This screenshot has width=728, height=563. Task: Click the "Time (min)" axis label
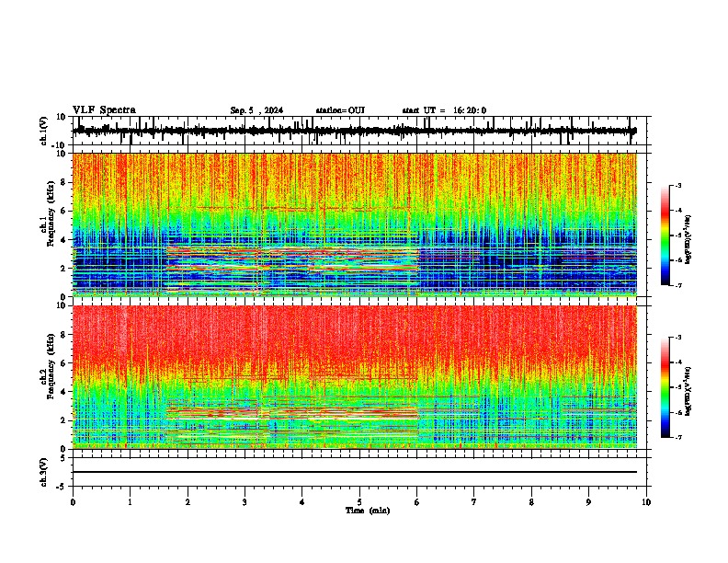coord(368,511)
